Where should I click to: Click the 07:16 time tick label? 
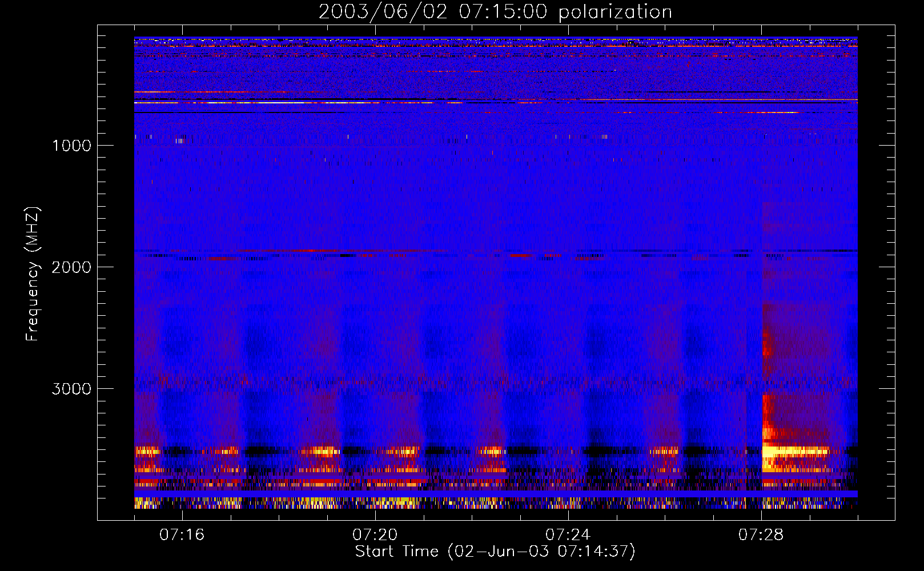[x=182, y=535]
